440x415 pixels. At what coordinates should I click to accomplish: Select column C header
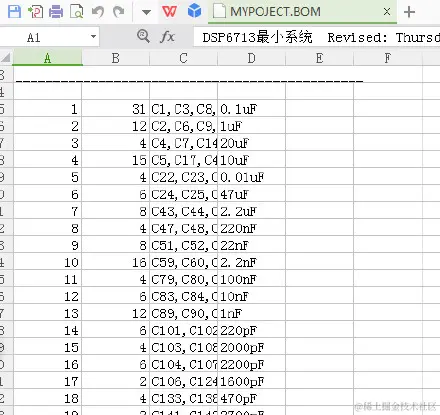[x=183, y=58]
